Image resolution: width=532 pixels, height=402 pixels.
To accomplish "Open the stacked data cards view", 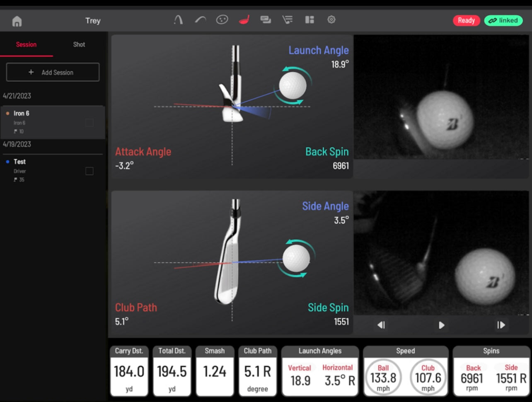I will pos(266,20).
